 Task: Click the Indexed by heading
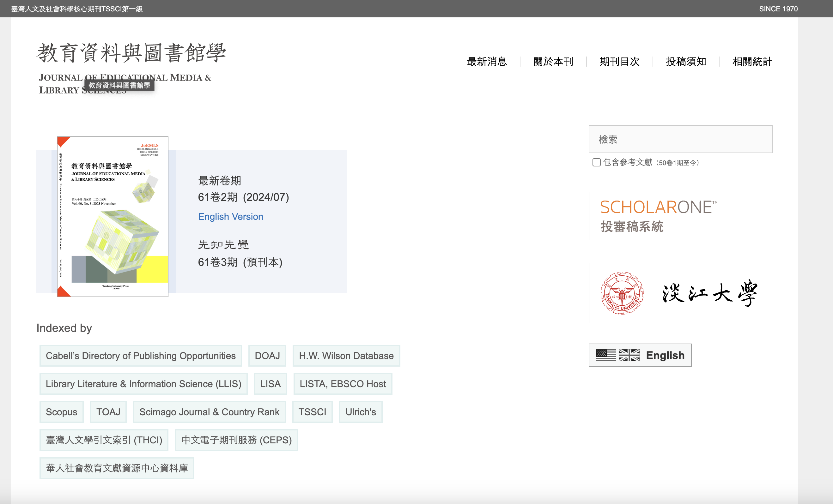(64, 328)
